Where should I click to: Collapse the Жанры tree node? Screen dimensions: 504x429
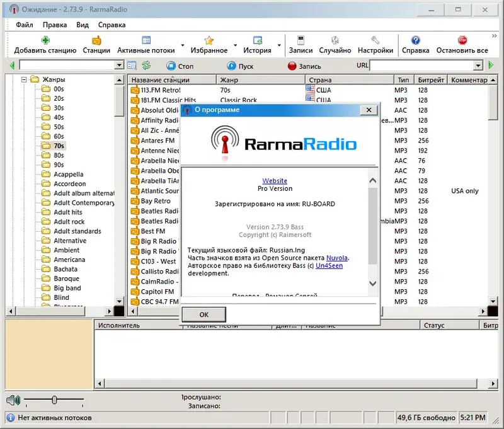coord(24,79)
